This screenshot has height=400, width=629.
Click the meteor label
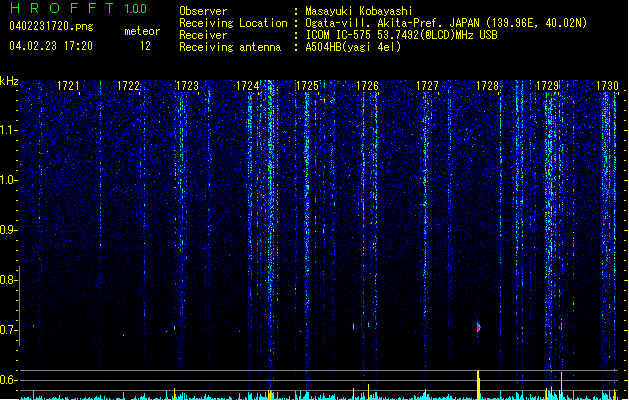pyautogui.click(x=142, y=31)
